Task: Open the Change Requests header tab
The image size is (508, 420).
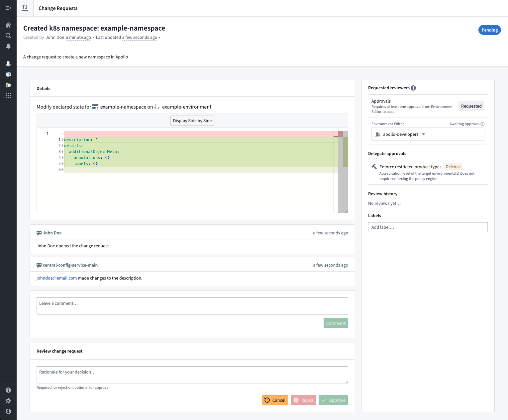Action: coord(58,8)
